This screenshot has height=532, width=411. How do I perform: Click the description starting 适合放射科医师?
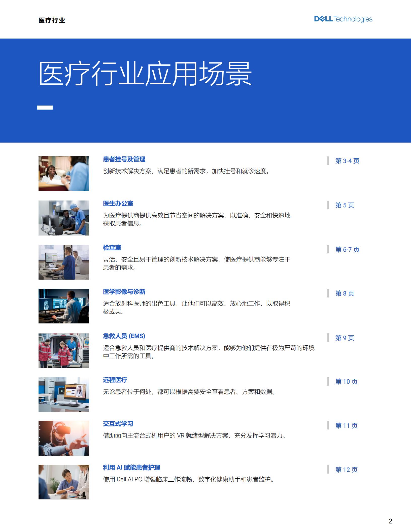[197, 308]
